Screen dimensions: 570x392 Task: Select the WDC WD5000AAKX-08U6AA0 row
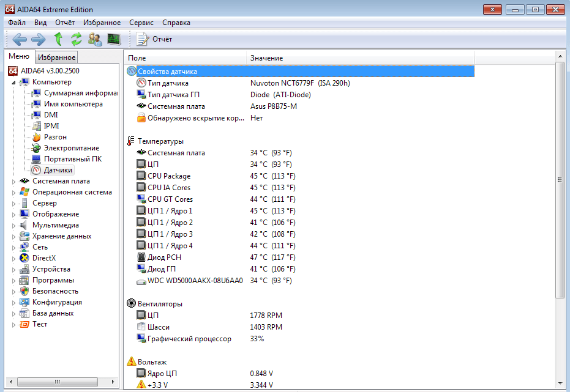click(x=300, y=281)
